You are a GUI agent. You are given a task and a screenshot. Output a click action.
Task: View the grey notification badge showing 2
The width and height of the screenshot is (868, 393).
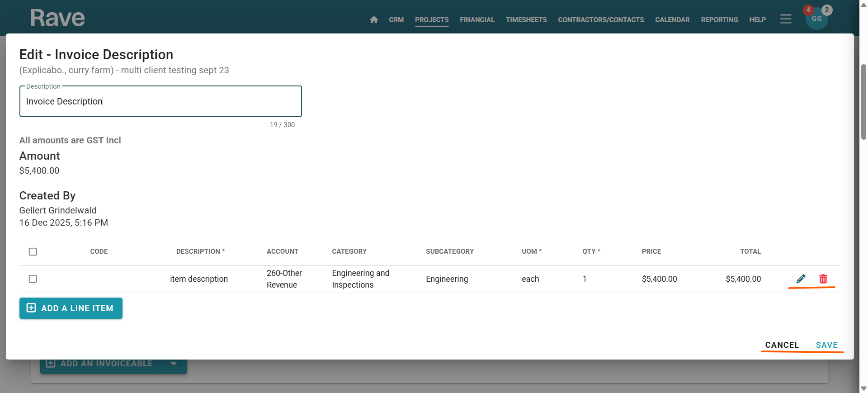click(x=827, y=10)
